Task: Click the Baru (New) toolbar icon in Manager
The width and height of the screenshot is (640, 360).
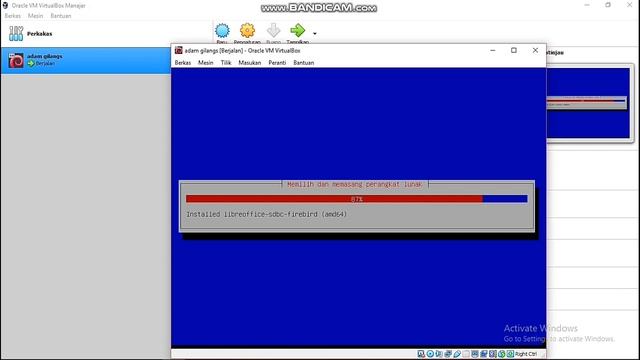Action: (x=222, y=31)
